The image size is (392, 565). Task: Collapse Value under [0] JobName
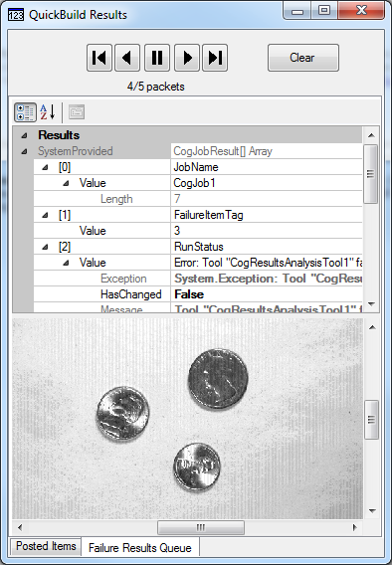66,183
